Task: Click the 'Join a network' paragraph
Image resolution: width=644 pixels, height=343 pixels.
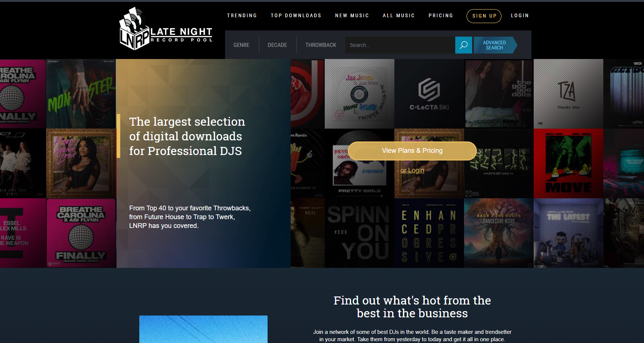Action: (412, 336)
